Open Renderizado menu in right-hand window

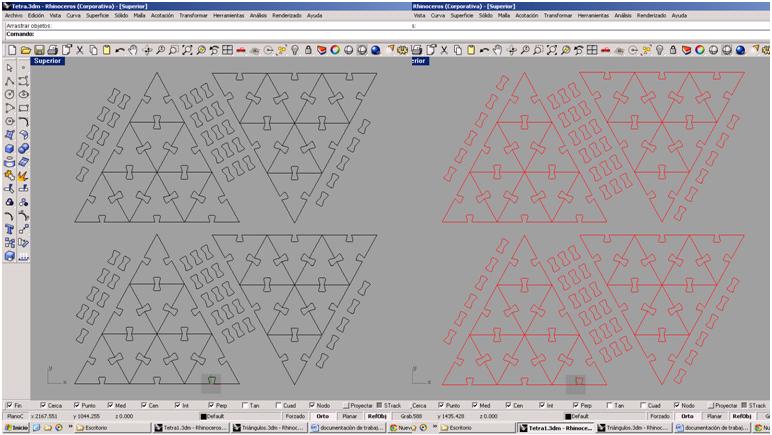click(651, 16)
